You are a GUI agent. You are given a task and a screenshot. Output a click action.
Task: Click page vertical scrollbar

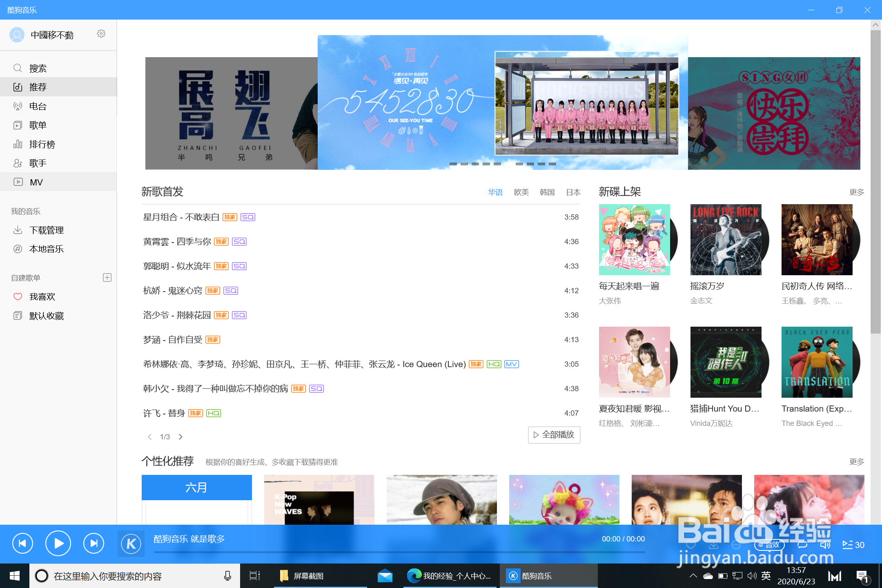coord(875,182)
